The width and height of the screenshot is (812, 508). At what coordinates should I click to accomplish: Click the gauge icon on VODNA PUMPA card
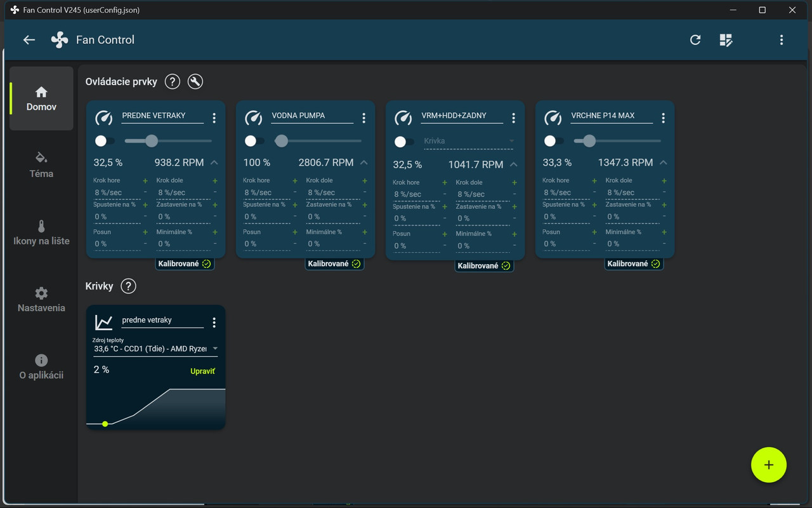tap(254, 118)
